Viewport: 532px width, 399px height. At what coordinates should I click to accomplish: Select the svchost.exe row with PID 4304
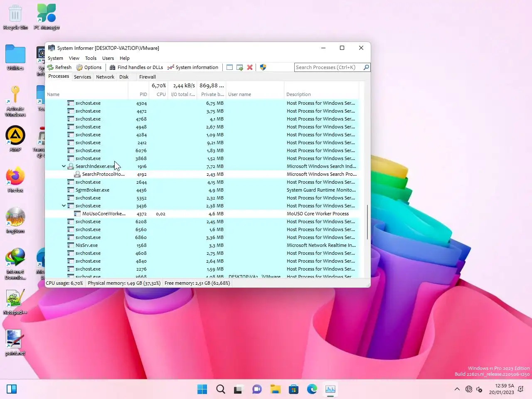coord(202,103)
